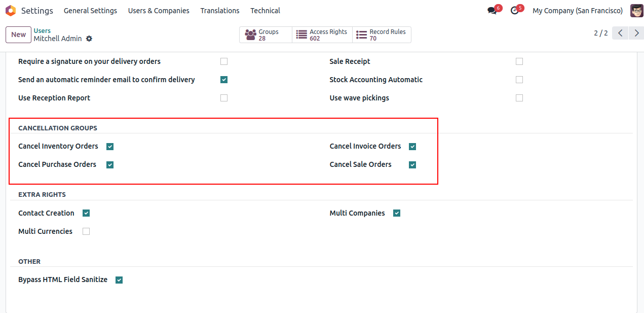Click the user avatar in top bar
The width and height of the screenshot is (644, 313).
636,11
